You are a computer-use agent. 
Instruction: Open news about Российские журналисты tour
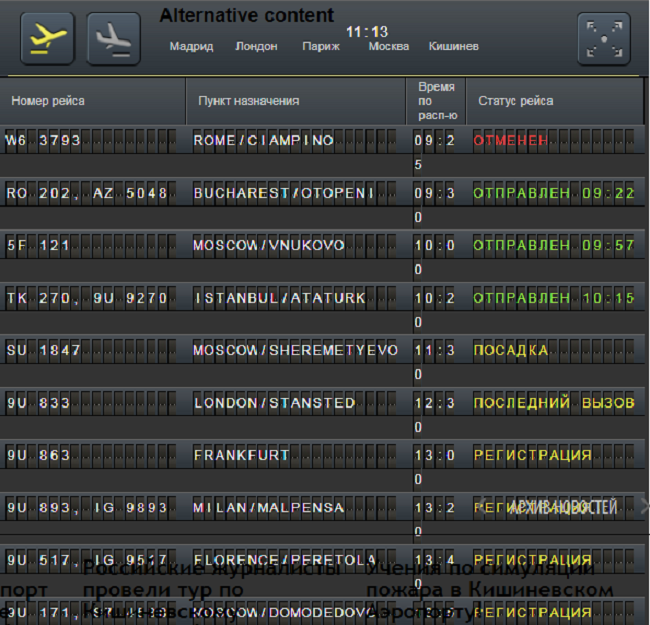click(211, 589)
